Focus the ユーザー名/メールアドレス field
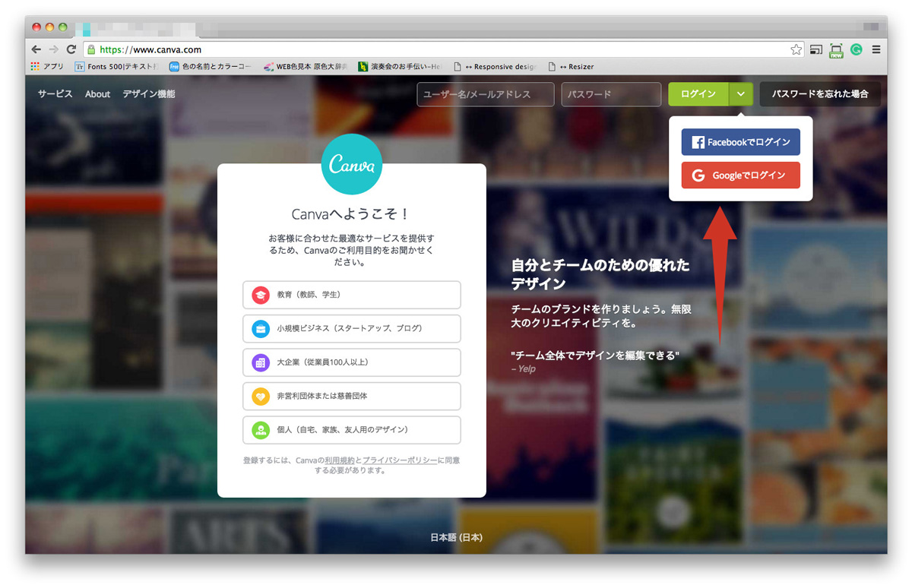 pyautogui.click(x=486, y=94)
